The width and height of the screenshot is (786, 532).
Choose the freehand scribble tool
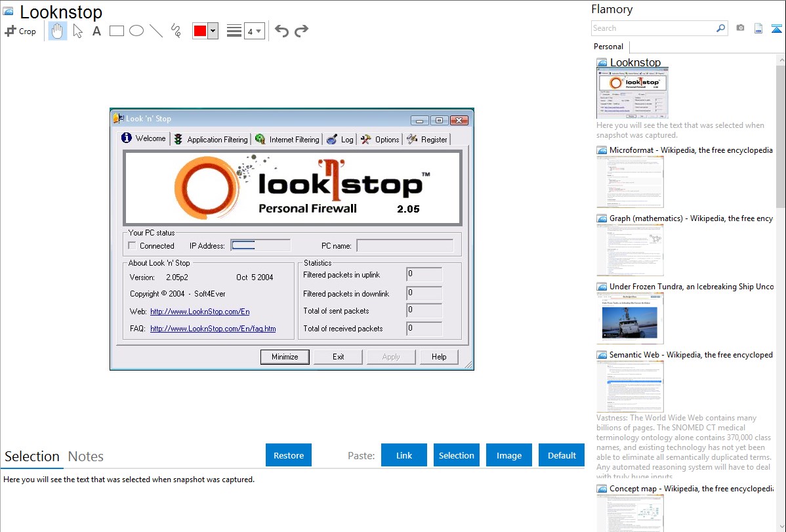(176, 31)
